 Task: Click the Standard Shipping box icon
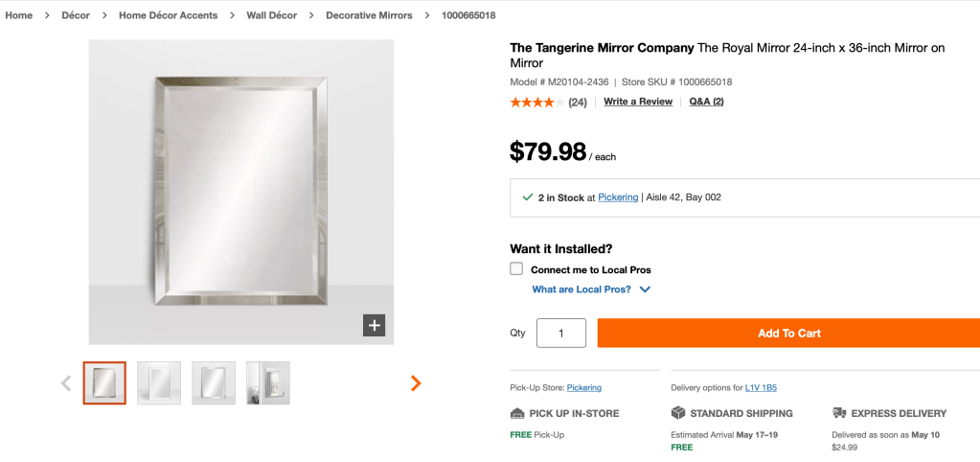678,413
